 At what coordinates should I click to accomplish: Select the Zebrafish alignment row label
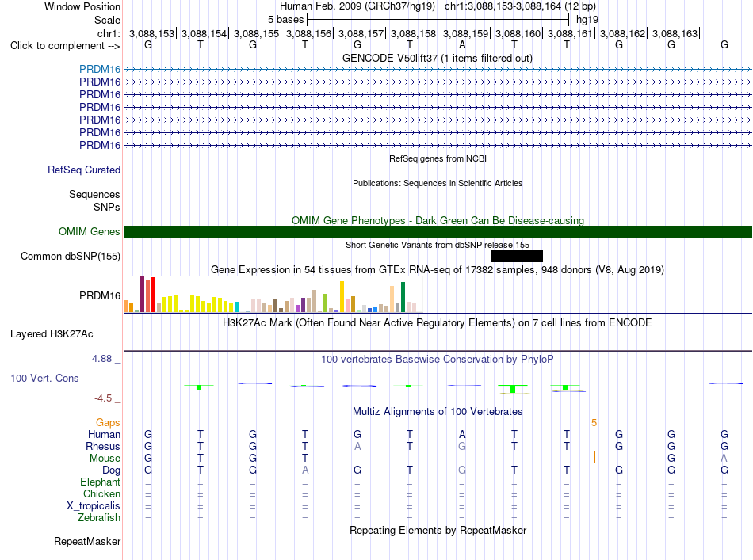[x=99, y=518]
